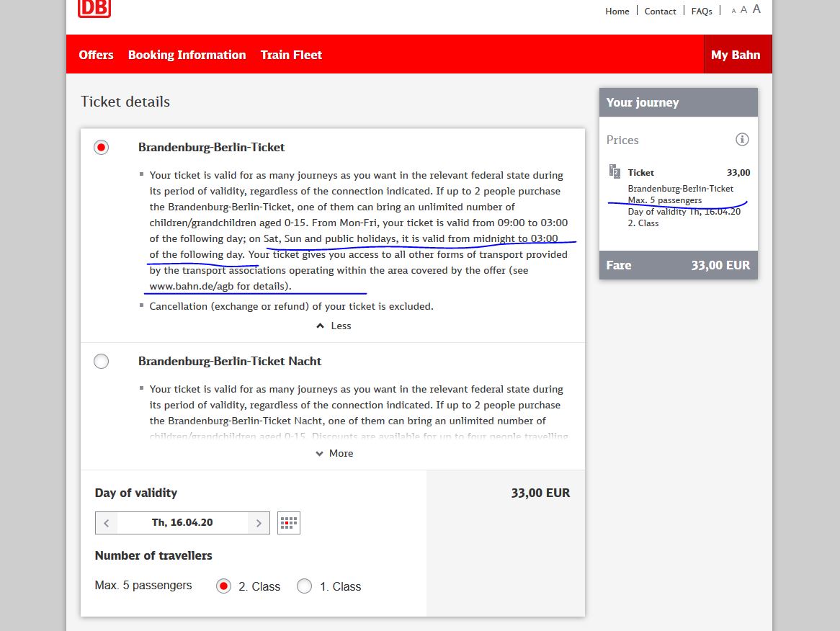Click the Prices info icon

(x=742, y=139)
